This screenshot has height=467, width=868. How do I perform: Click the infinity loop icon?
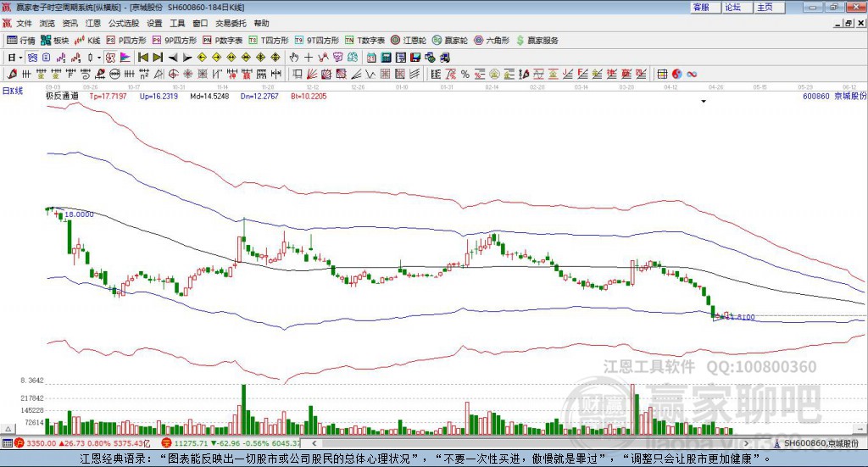tap(692, 74)
